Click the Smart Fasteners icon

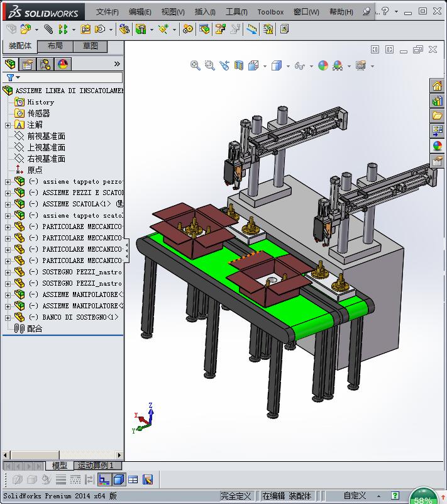(x=86, y=29)
